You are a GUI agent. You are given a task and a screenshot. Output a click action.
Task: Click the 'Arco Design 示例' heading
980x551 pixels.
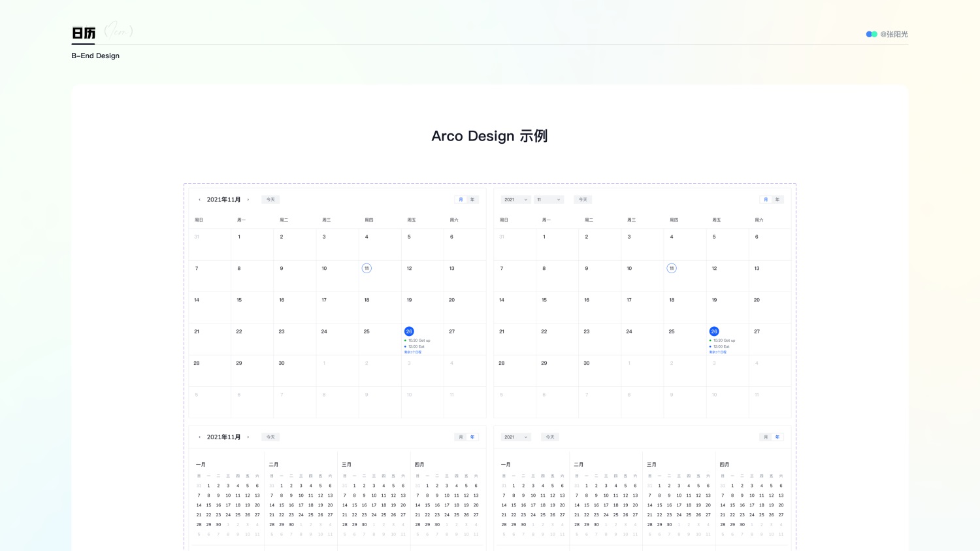coord(489,136)
